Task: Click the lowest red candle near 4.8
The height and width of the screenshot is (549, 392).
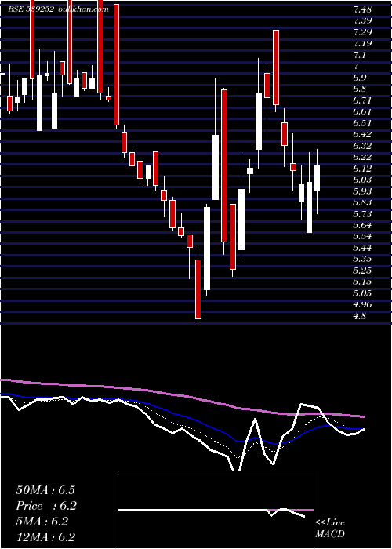Action: pos(198,289)
